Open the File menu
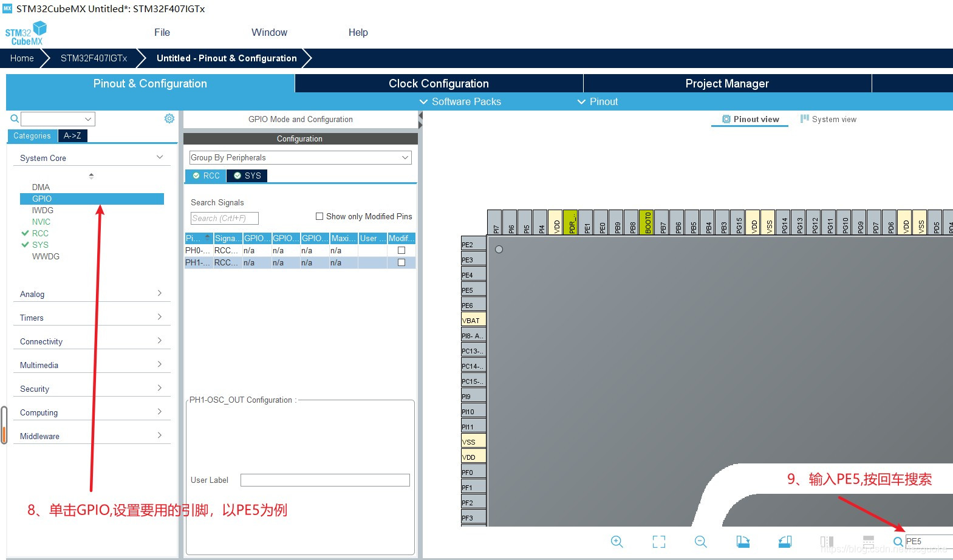Viewport: 953px width, 560px height. point(162,32)
